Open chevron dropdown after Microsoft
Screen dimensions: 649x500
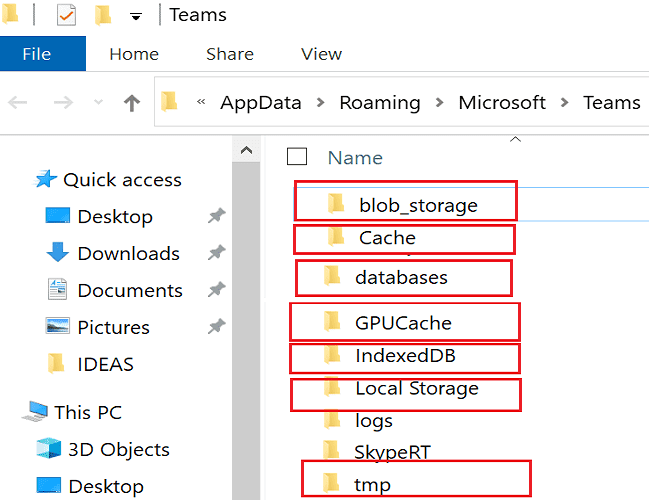point(565,102)
